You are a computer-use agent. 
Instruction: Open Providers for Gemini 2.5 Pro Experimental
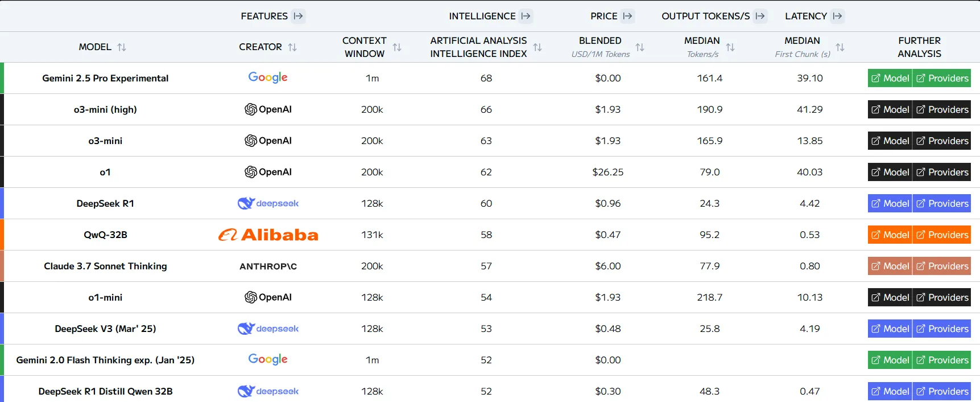point(942,78)
